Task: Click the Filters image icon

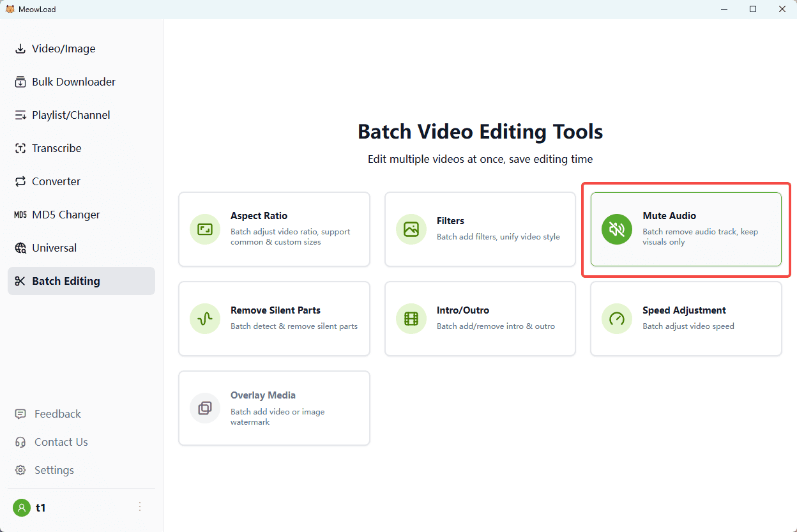Action: 411,229
